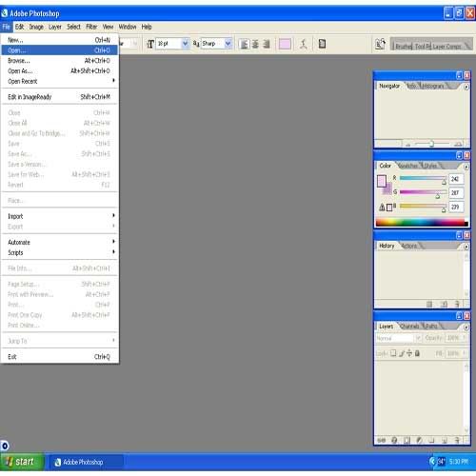Open the Layer Comps palette well tab
Screen dimensions: 476x476
coord(446,47)
